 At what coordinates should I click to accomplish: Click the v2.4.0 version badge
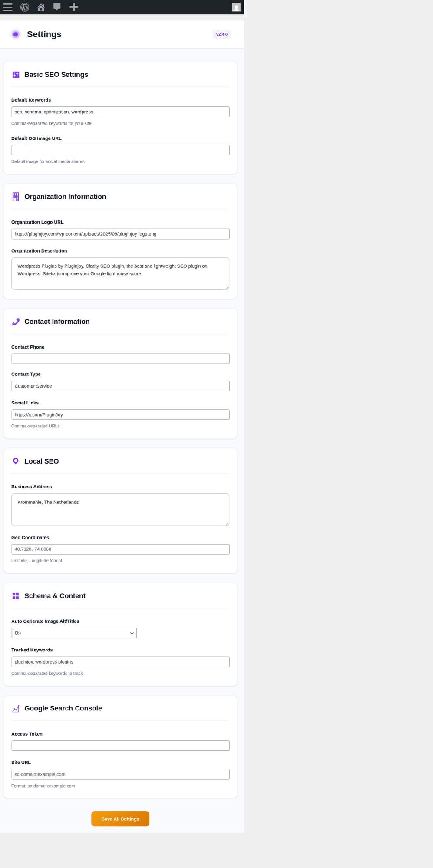click(x=221, y=34)
